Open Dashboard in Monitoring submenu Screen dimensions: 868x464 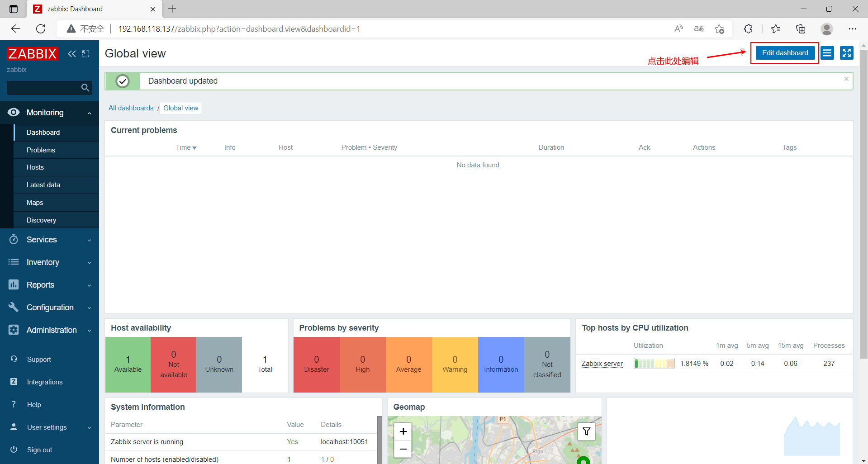57,132
